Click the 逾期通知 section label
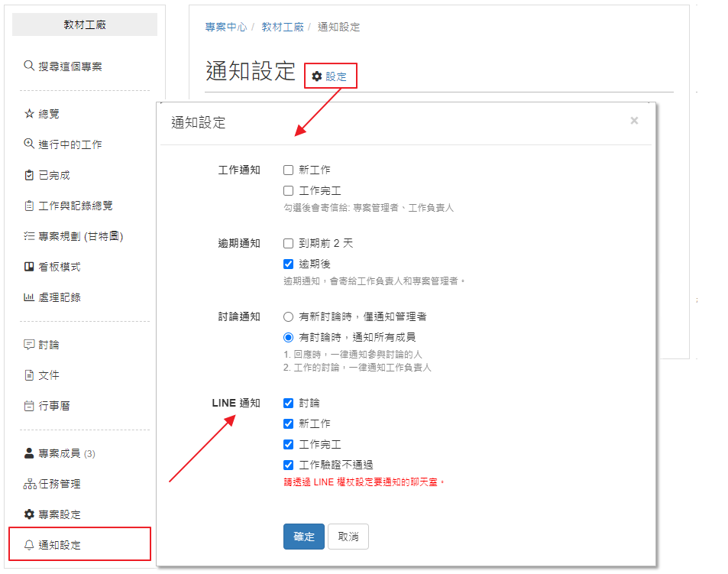The image size is (728, 574). point(239,243)
